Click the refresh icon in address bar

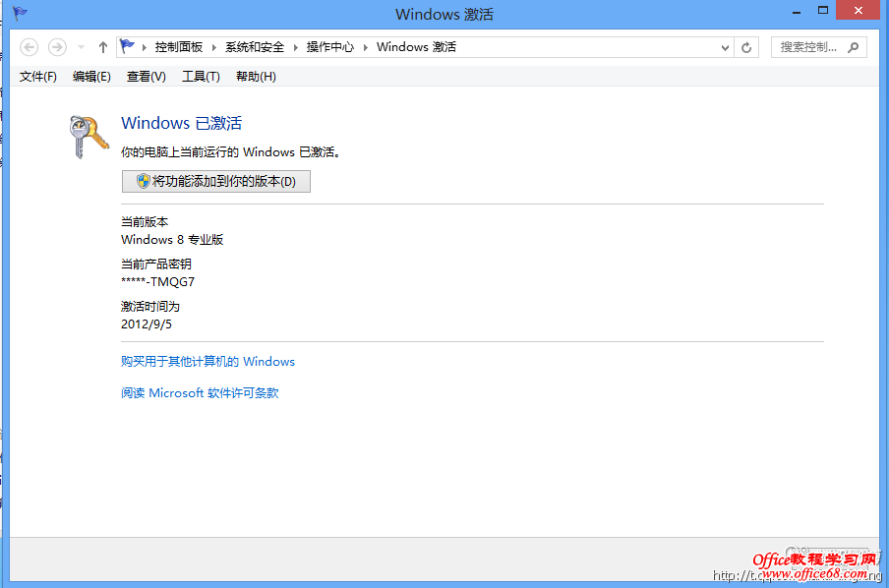pyautogui.click(x=746, y=46)
